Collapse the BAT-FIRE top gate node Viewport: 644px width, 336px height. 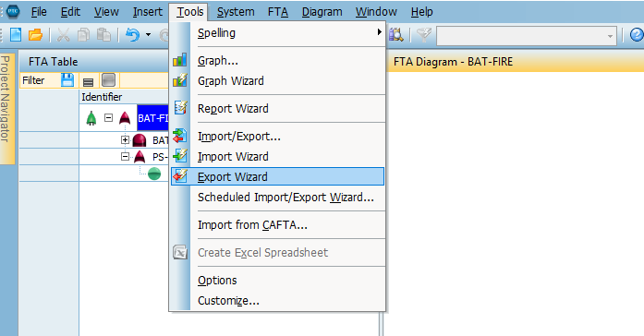pyautogui.click(x=108, y=118)
